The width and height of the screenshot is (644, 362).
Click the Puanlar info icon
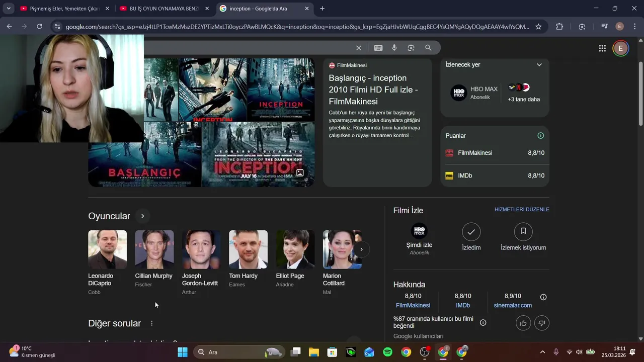tap(540, 136)
